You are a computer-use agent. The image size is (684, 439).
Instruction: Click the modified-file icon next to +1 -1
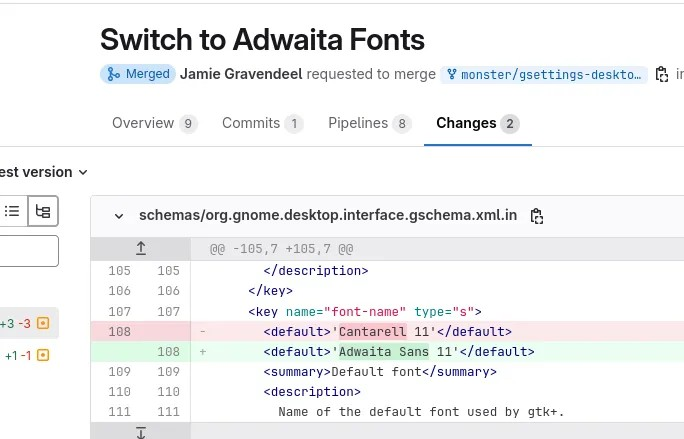coord(43,356)
